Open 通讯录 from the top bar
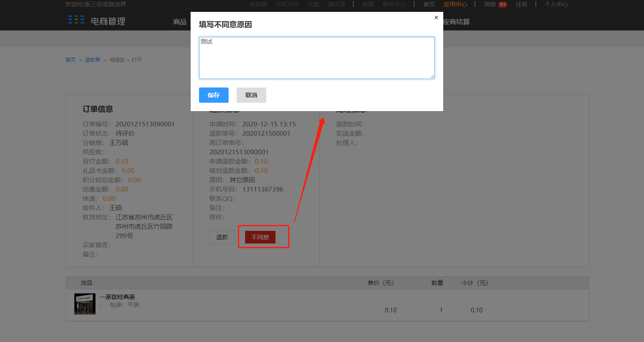Screen dimensions: 644x342 (x=336, y=4)
